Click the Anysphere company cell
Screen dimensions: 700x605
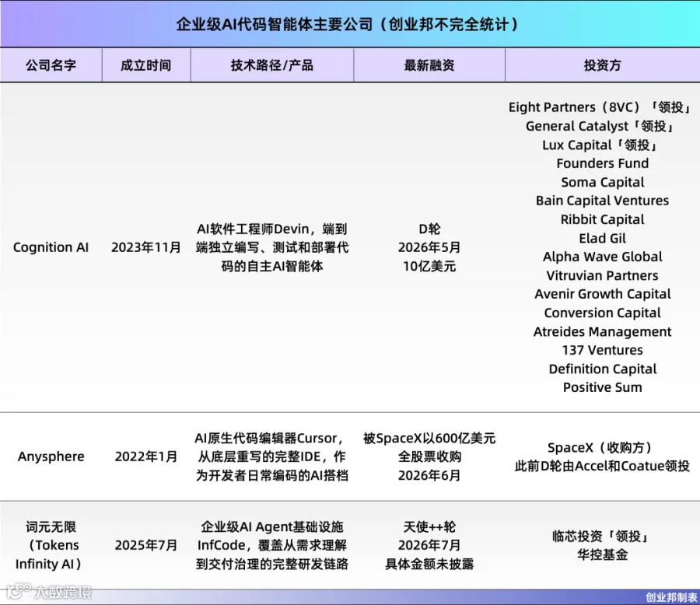coord(51,456)
